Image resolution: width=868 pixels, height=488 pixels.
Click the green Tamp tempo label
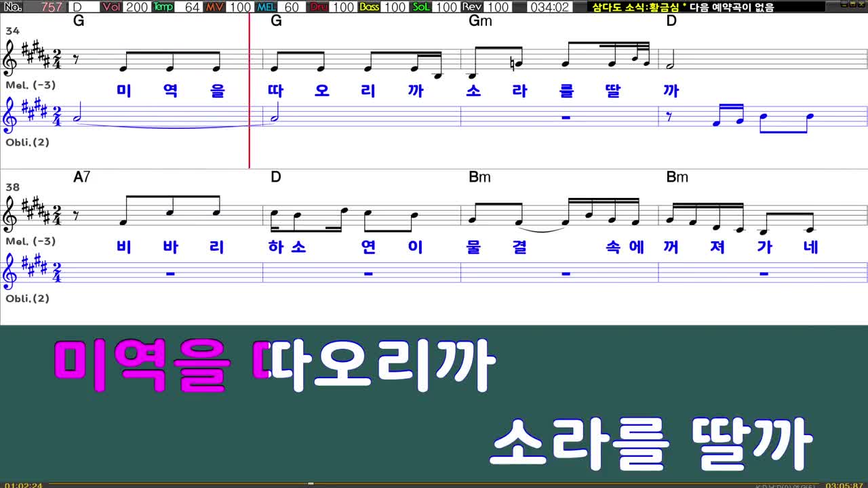[x=163, y=7]
